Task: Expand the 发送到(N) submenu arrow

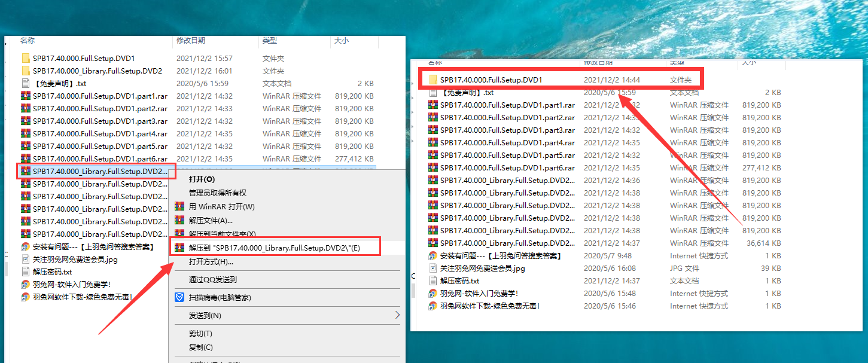Action: coord(397,315)
